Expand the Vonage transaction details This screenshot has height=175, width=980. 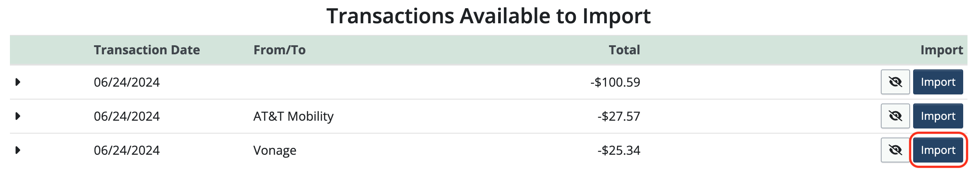(x=18, y=150)
